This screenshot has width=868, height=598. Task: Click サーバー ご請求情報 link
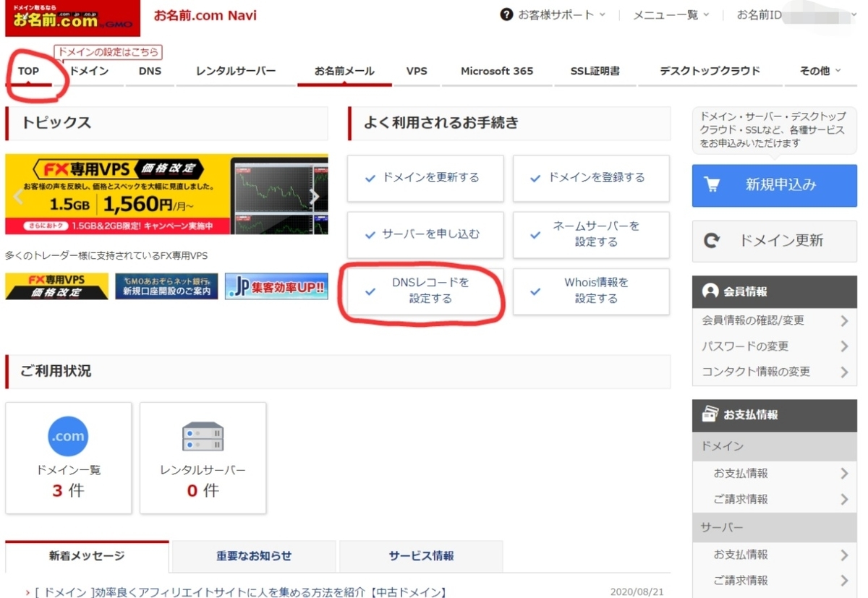pyautogui.click(x=741, y=580)
